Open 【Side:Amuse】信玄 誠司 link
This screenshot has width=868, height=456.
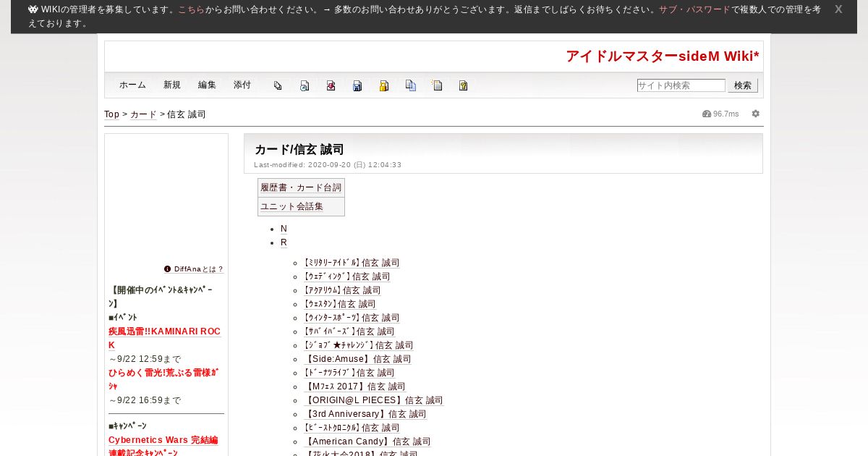click(x=357, y=360)
